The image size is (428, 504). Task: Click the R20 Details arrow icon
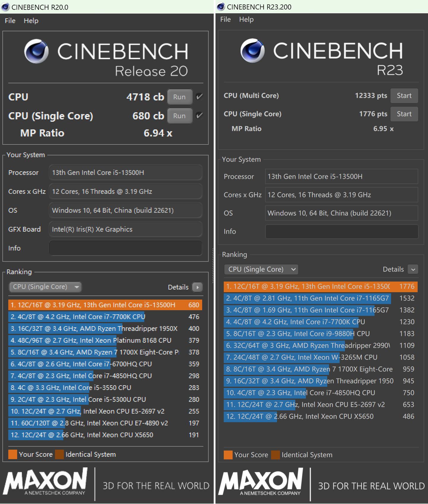tap(197, 287)
